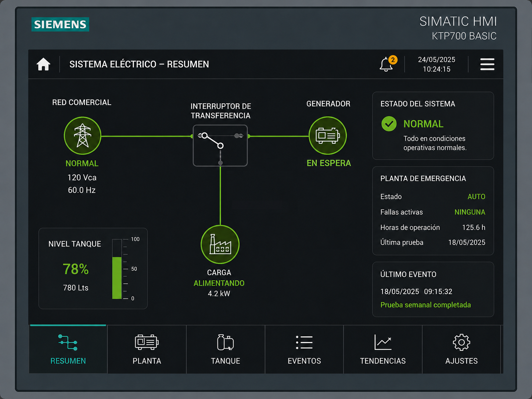Click the Tanque tab tank icon
This screenshot has height=399, width=532.
click(225, 342)
